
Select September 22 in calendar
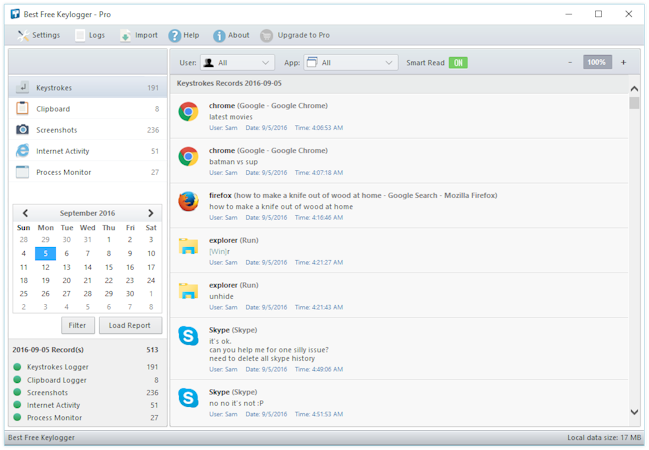coord(109,280)
